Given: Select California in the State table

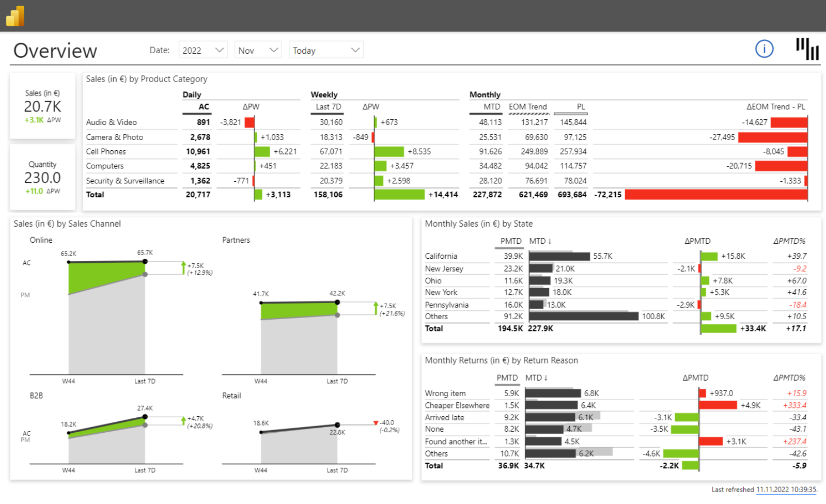Looking at the screenshot, I should (x=441, y=256).
